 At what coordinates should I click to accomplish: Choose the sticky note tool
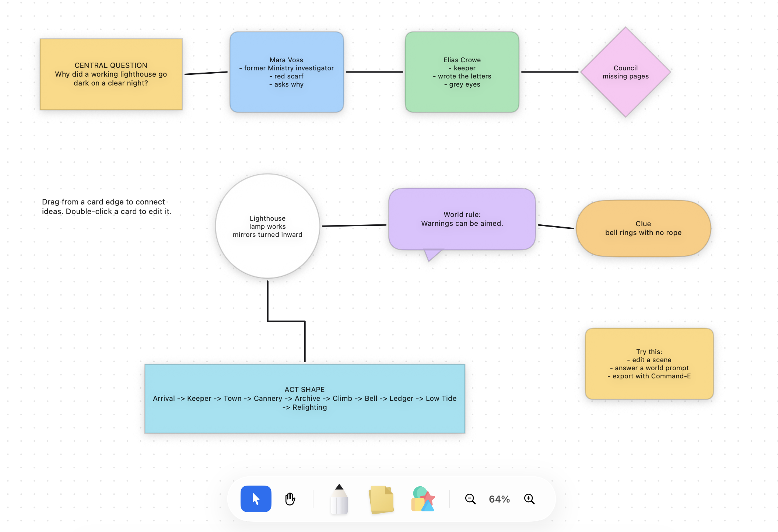(x=381, y=500)
